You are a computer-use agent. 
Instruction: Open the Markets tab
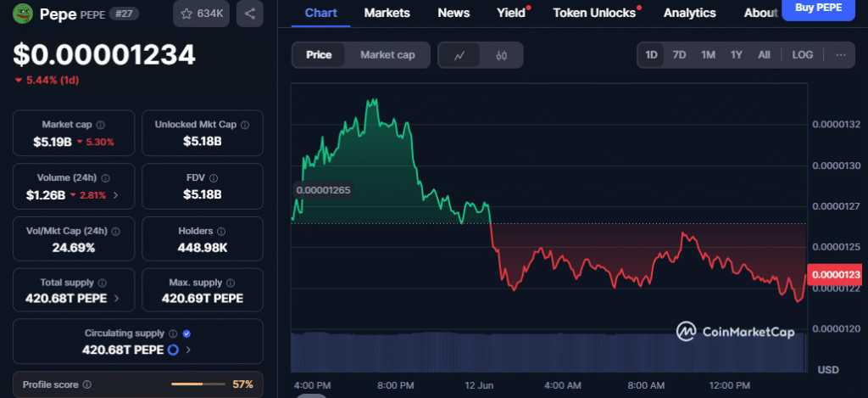(x=387, y=13)
